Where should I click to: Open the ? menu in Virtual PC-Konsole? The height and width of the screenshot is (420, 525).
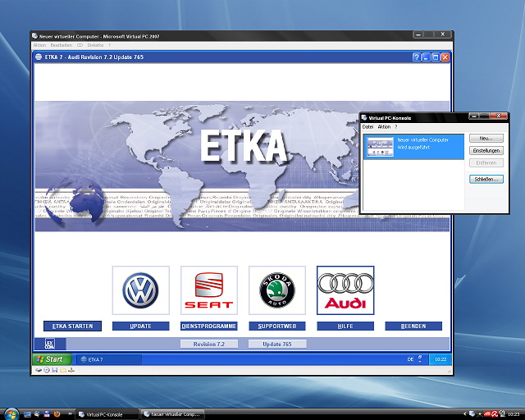(x=395, y=127)
